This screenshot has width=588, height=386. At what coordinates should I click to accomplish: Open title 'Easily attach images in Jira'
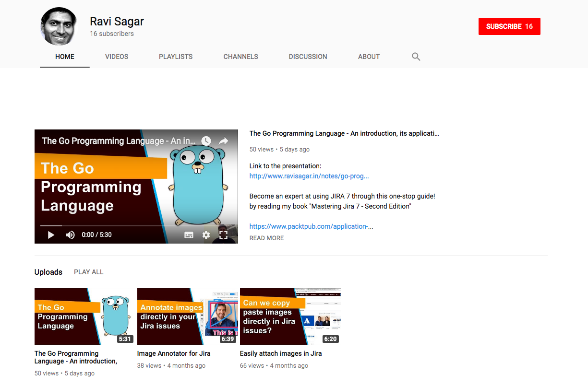pyautogui.click(x=281, y=353)
